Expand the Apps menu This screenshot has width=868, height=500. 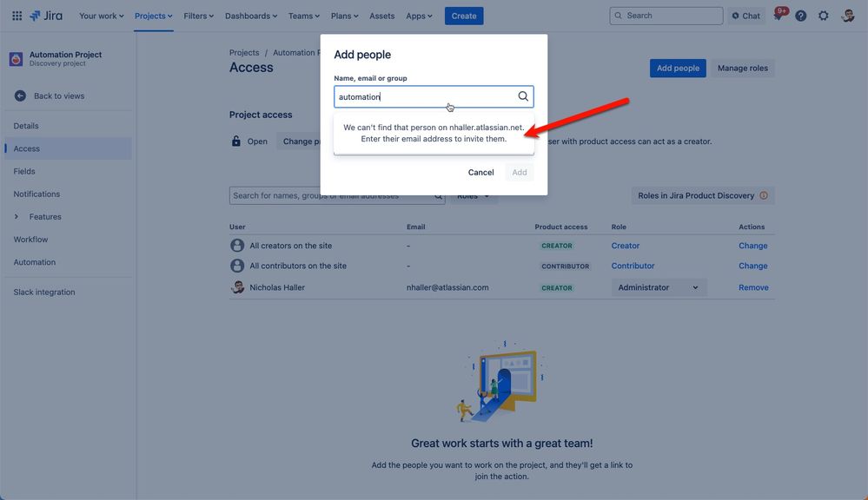point(419,16)
